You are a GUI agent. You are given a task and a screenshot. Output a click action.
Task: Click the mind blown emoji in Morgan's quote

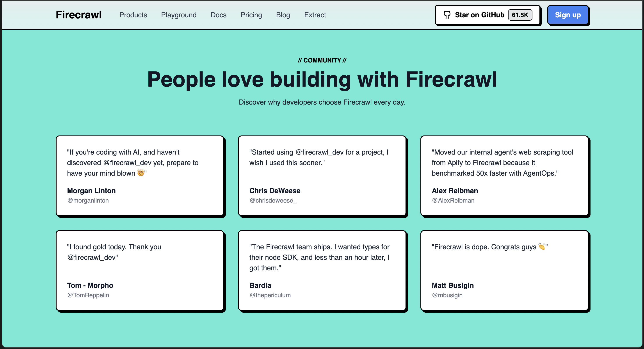(x=141, y=173)
